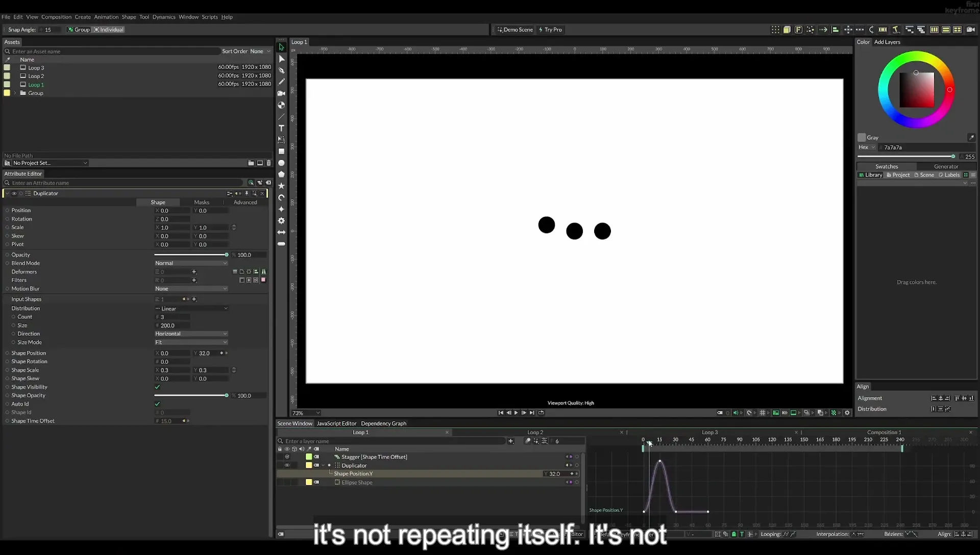
Task: Select the arrow Select tool
Action: coord(281,47)
